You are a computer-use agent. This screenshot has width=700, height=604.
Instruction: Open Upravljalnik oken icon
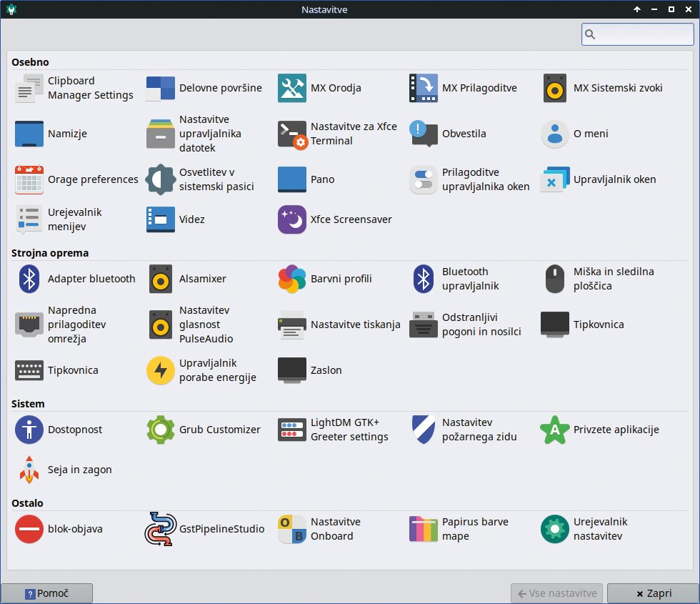[555, 179]
